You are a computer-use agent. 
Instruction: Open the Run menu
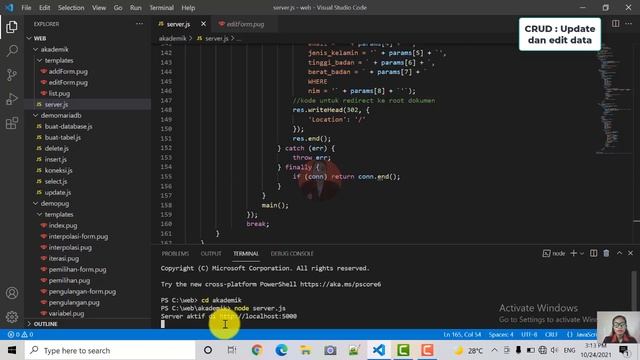(136, 7)
